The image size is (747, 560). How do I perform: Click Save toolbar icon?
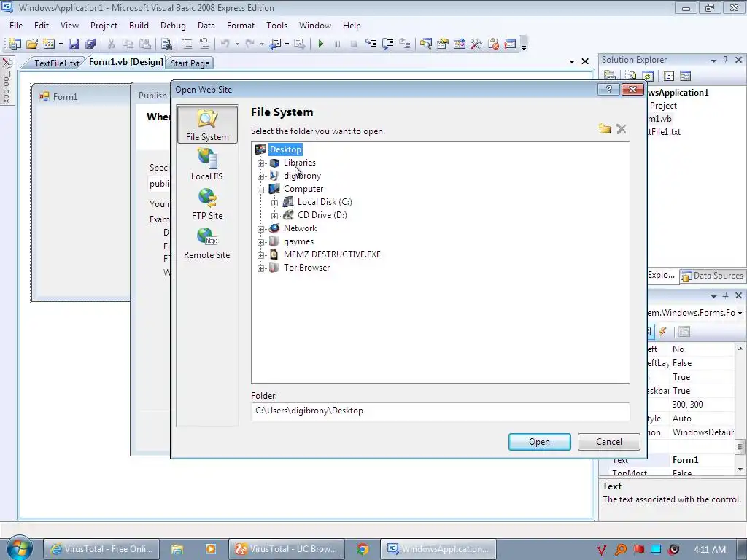pos(74,44)
